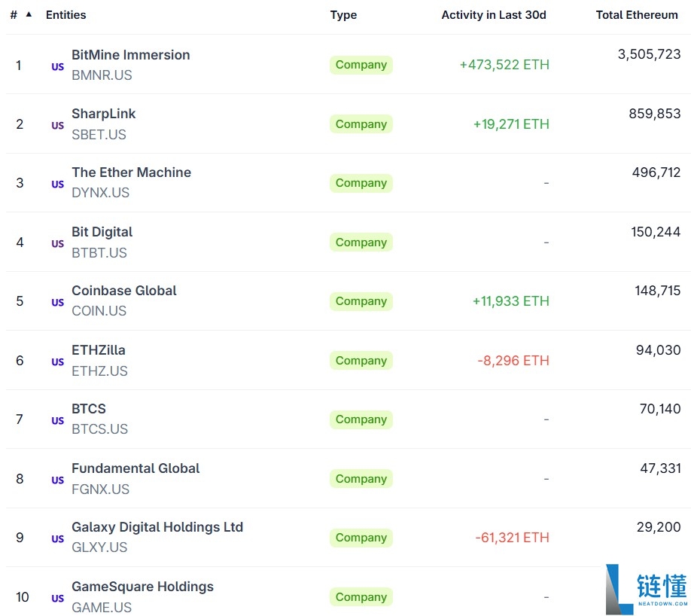Select the US flag next to SharpLink
The image size is (691, 616).
[x=57, y=126]
